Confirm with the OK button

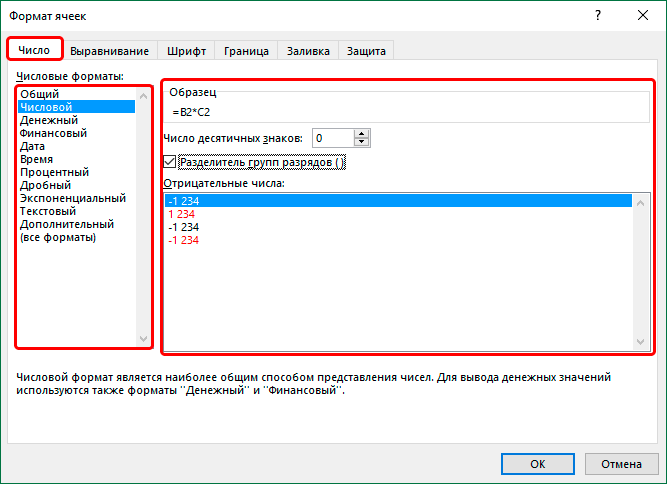(538, 464)
